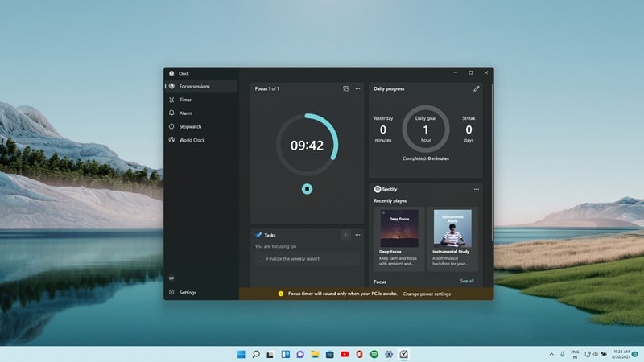
Task: Open Clock app Settings
Action: click(x=200, y=293)
